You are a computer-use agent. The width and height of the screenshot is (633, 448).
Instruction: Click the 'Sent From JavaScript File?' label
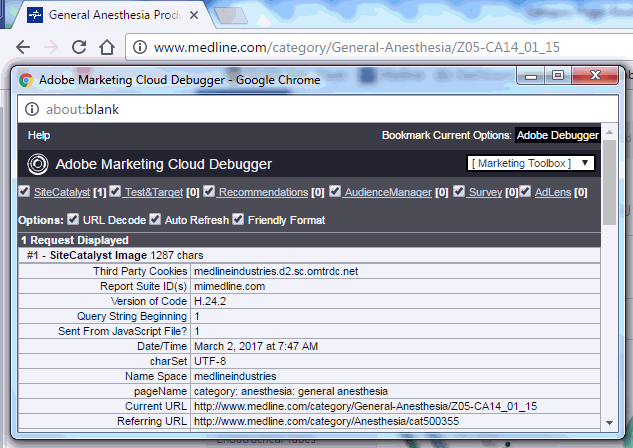coord(123,331)
